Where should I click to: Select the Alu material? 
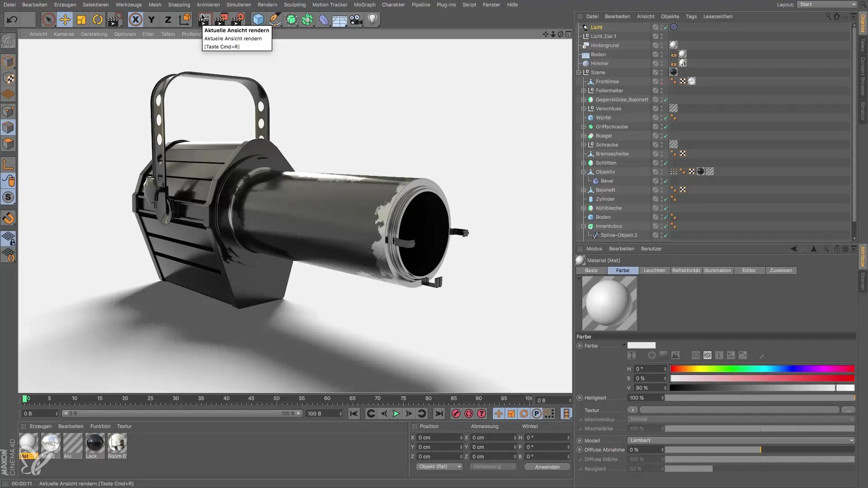73,446
